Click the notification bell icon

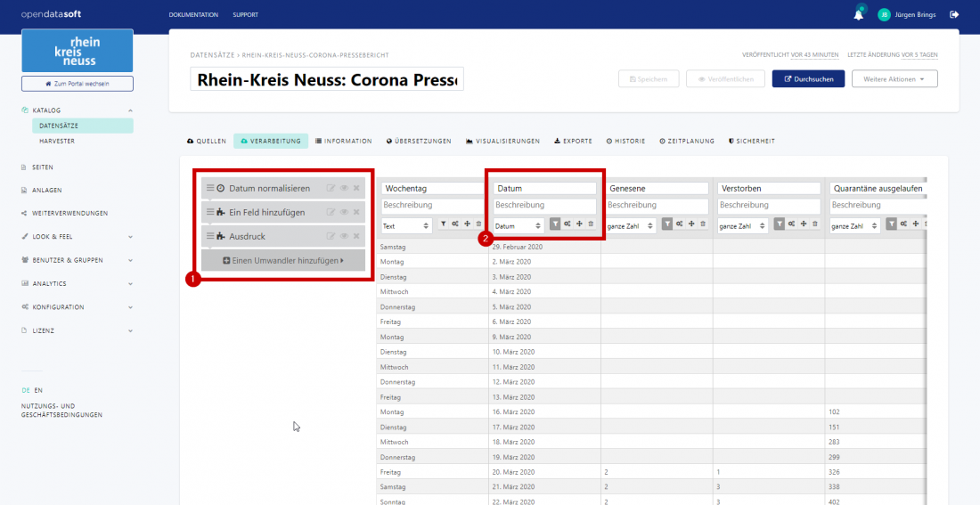click(x=859, y=14)
